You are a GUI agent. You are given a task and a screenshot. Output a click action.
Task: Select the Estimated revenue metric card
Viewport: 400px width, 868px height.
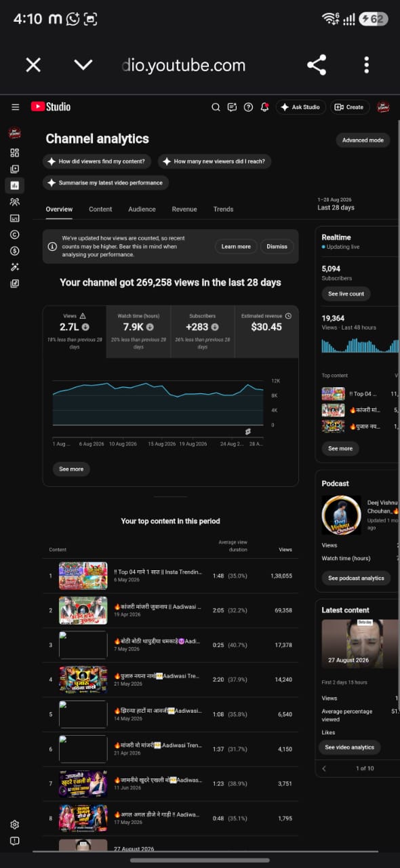coord(266,332)
